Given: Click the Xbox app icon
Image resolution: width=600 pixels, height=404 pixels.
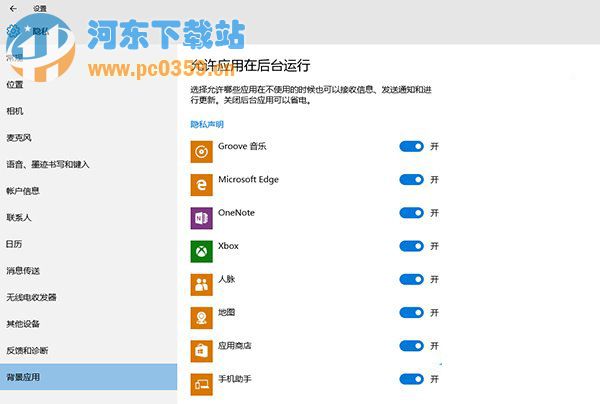Looking at the screenshot, I should (202, 251).
